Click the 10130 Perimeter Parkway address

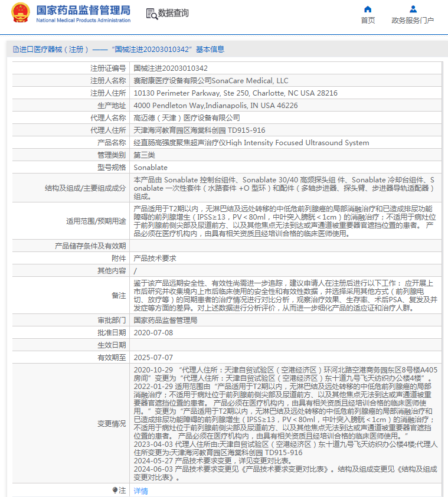tap(236, 93)
